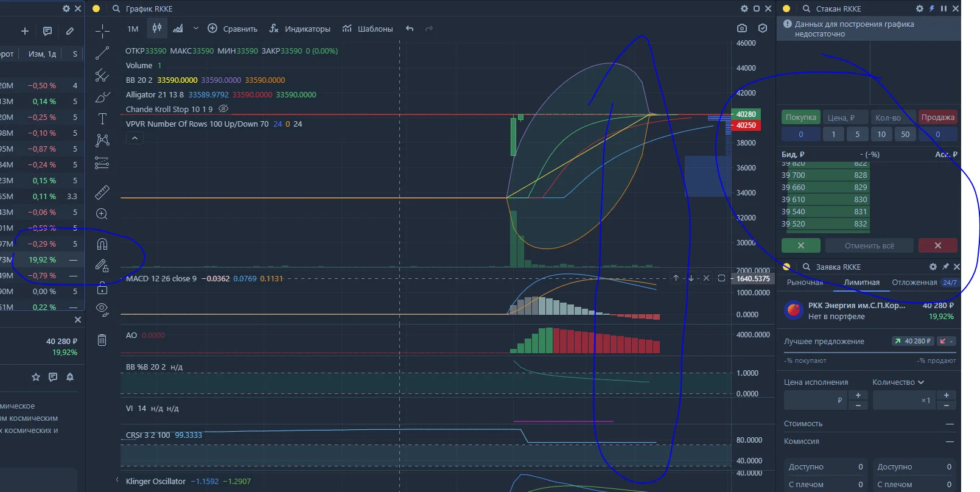Expand the Количество quantity dropdown
The width and height of the screenshot is (980, 492).
point(898,382)
